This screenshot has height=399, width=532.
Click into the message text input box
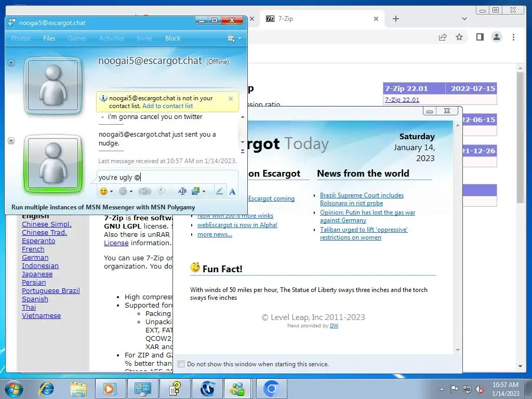tap(167, 177)
